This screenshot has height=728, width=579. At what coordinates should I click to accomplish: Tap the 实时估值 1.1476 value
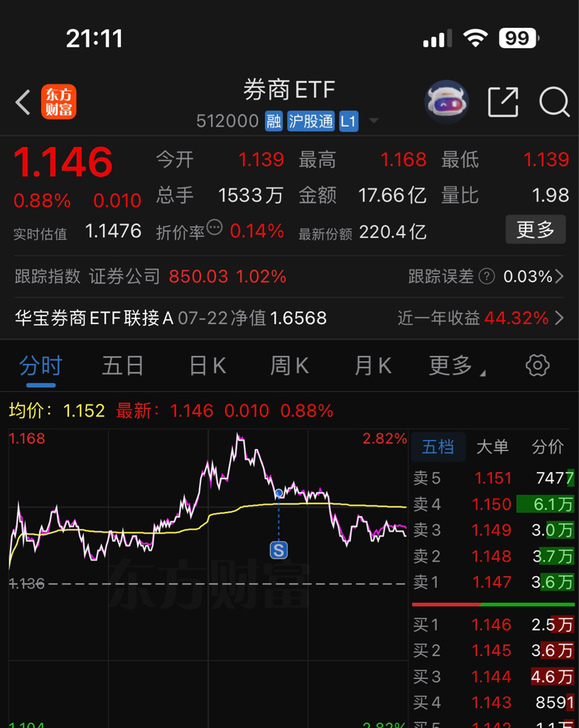point(113,231)
